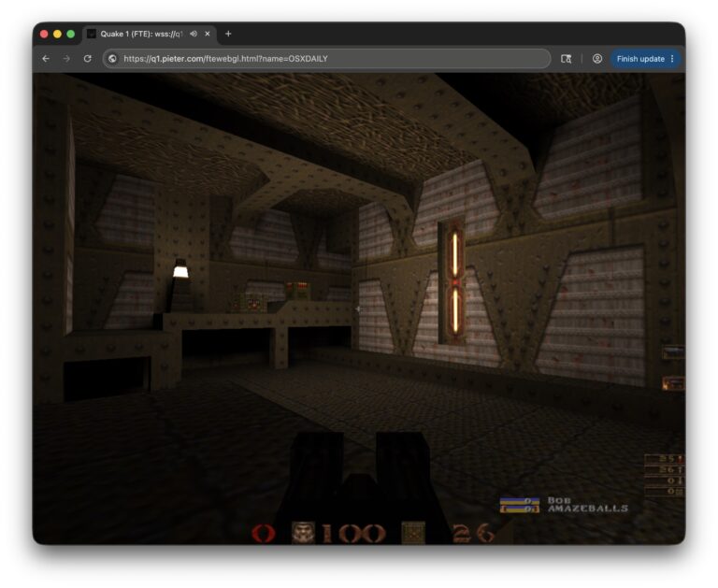Viewport: 718px width, 588px height.
Task: Close the browser window red button
Action: (x=44, y=34)
